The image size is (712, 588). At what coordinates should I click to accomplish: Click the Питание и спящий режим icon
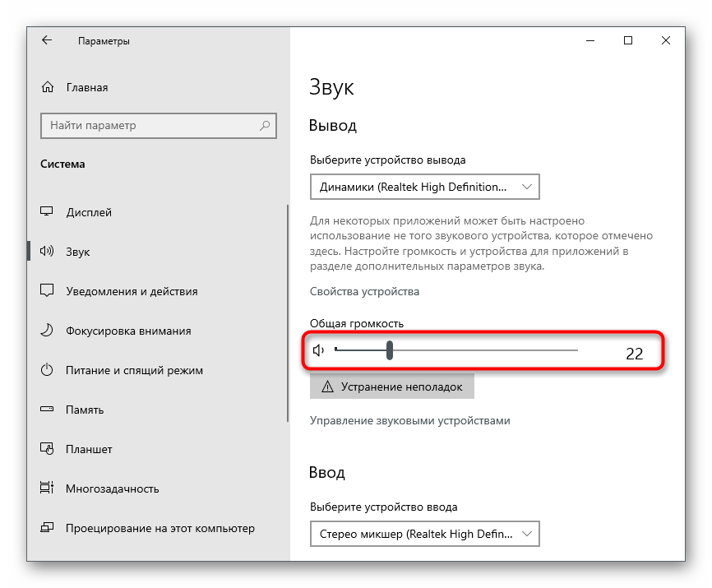[x=48, y=370]
